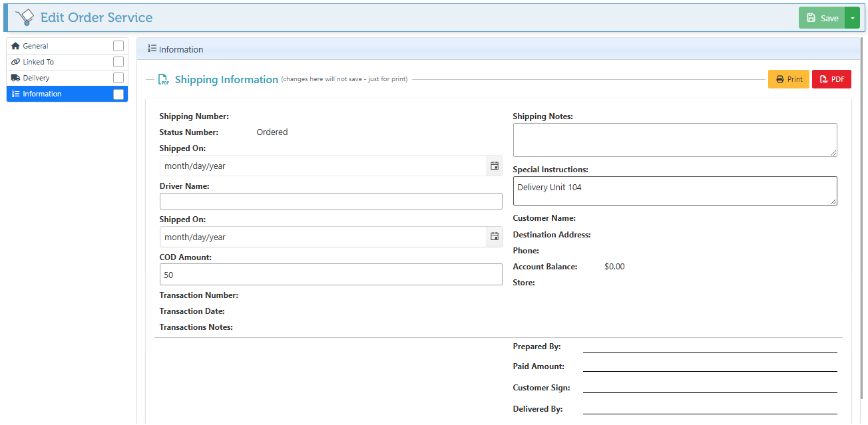Click into the Driver Name input field

pos(331,202)
